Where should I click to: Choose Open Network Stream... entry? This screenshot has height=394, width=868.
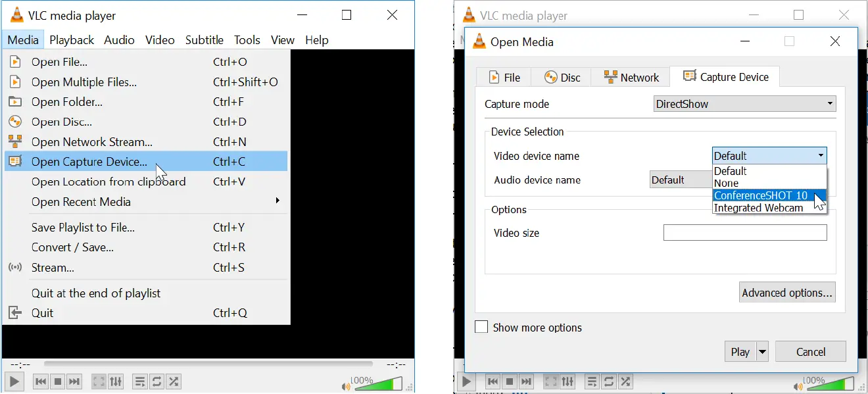click(146, 141)
